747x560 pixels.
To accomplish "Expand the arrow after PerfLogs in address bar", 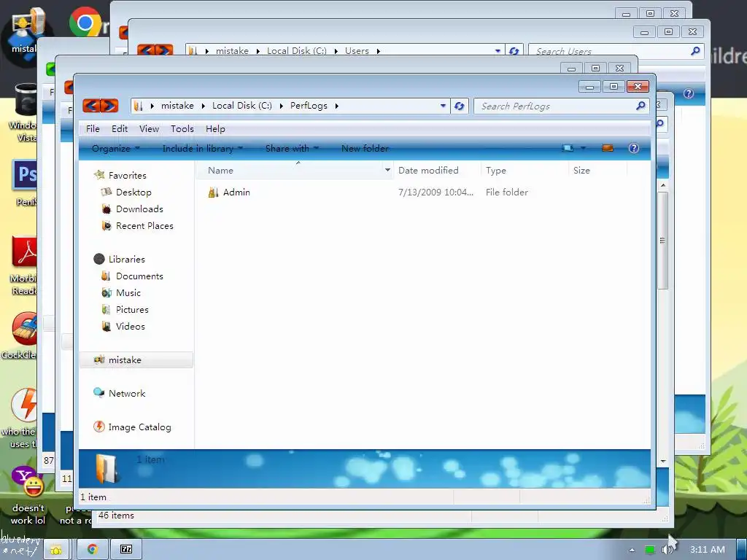I will coord(336,106).
